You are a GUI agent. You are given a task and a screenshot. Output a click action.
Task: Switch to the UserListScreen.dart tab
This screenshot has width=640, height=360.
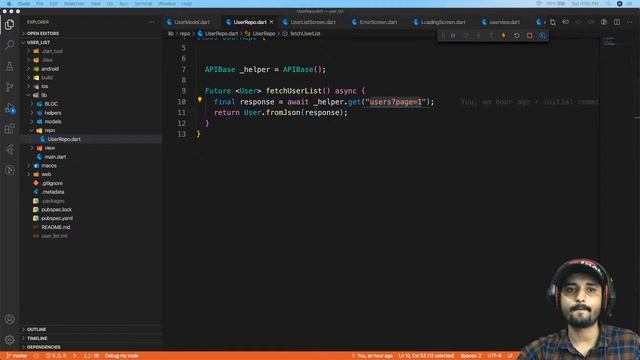[313, 22]
